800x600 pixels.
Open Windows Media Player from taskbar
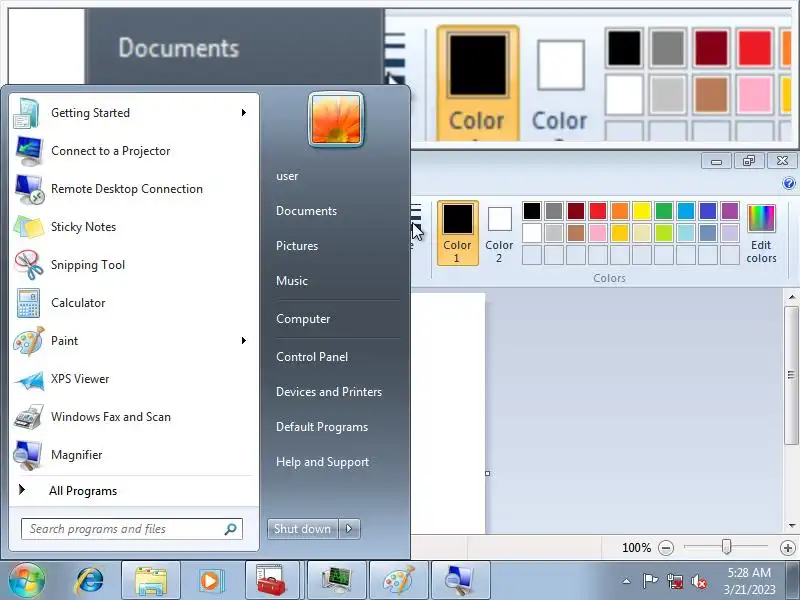[x=210, y=581]
